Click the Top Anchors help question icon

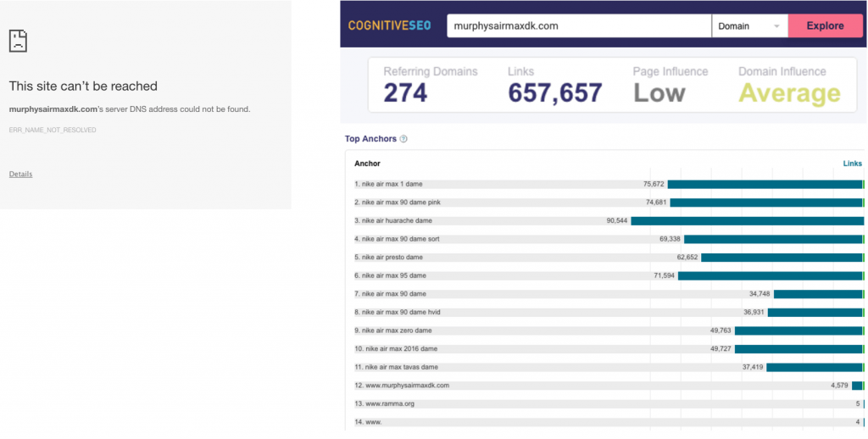403,139
